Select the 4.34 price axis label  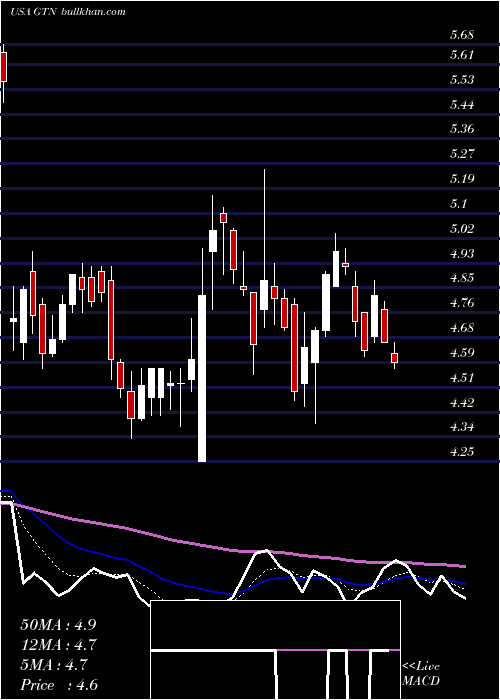point(462,427)
